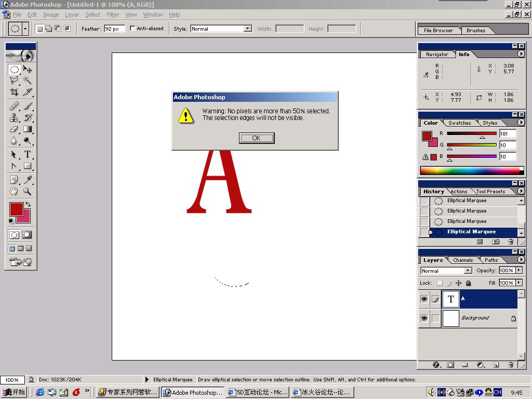Open the Fill slider arrow

pos(518,282)
